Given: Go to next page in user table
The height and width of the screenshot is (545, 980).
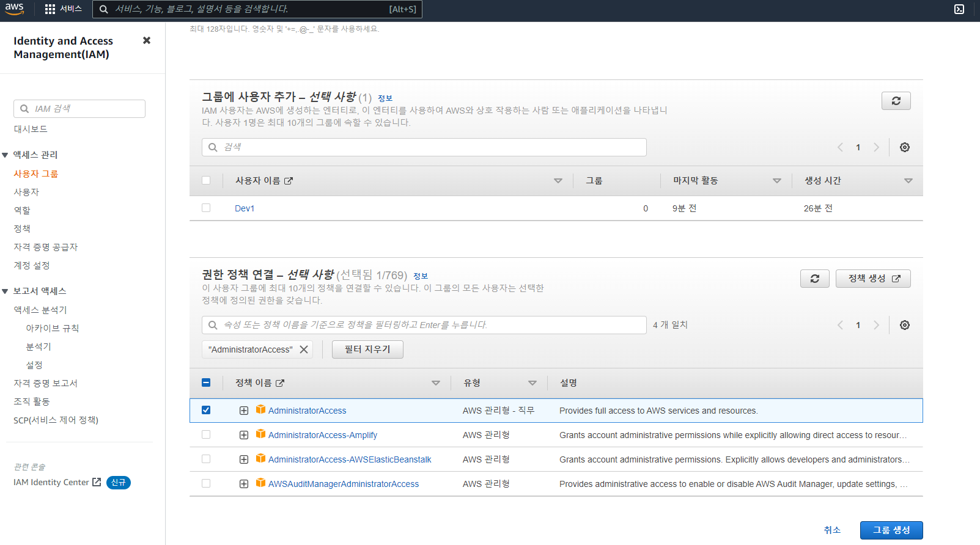Looking at the screenshot, I should pyautogui.click(x=876, y=147).
